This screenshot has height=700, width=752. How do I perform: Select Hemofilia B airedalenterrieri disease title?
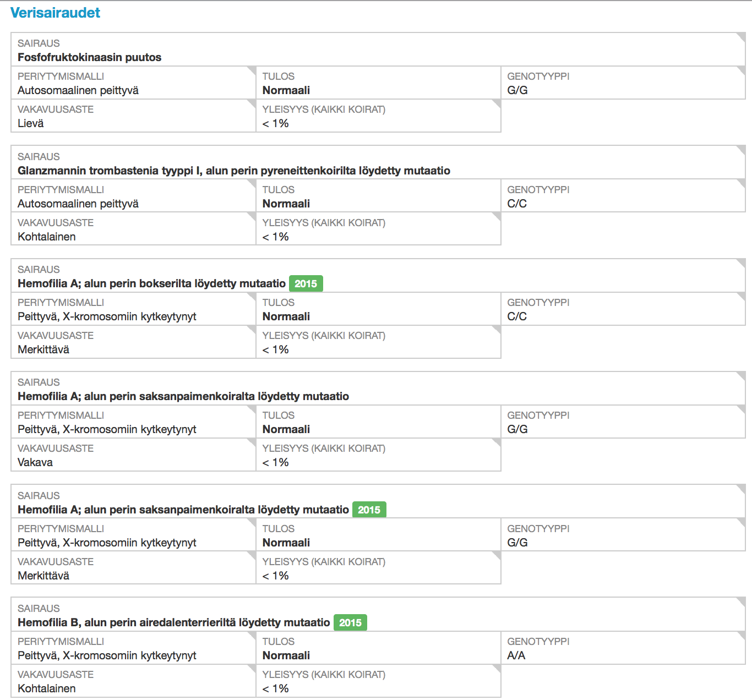[x=173, y=622]
